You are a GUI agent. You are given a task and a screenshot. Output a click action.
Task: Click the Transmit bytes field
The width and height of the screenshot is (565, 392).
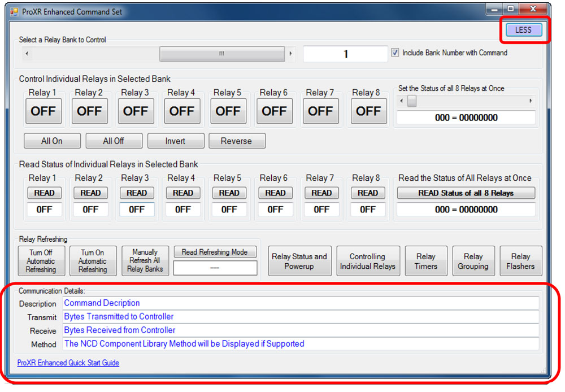click(x=301, y=317)
